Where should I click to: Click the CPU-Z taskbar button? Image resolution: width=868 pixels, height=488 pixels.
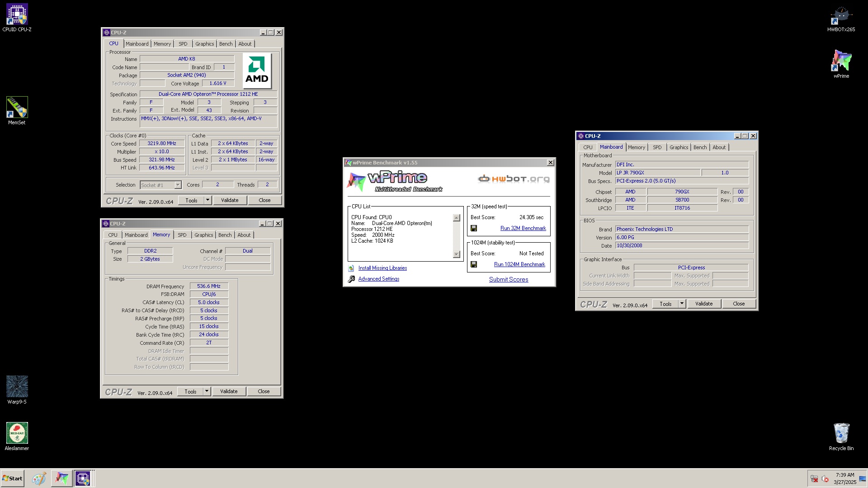(83, 478)
